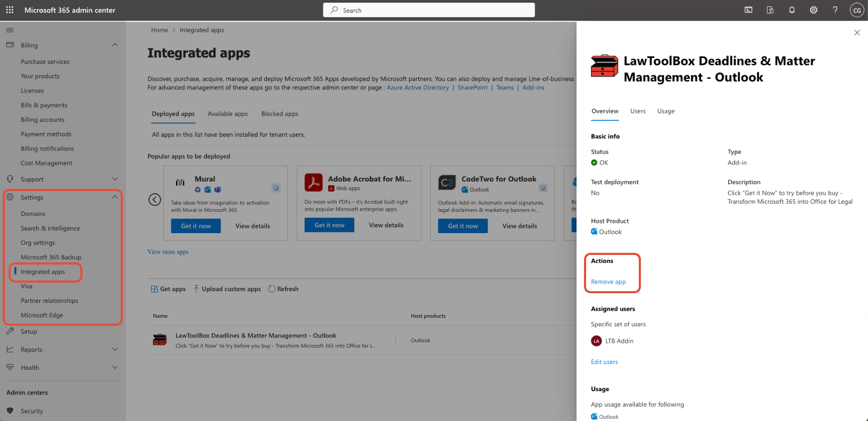
Task: Click the Host products column header
Action: [428, 316]
